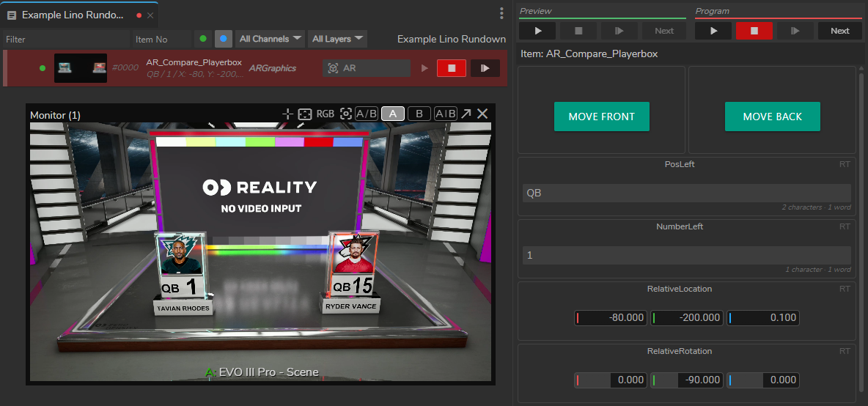Open the All Channels dropdown

271,39
